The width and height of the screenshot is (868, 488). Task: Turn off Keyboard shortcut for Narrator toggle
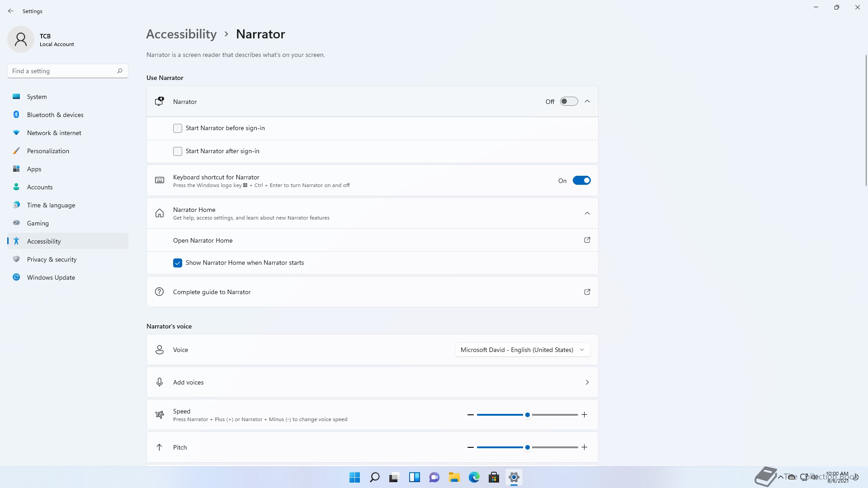coord(581,180)
